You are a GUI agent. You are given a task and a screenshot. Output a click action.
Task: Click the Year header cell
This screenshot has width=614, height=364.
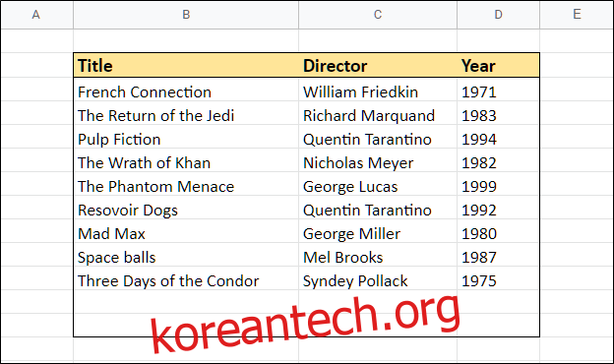pos(498,65)
